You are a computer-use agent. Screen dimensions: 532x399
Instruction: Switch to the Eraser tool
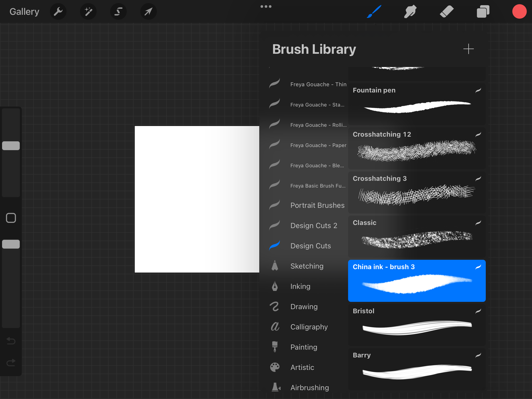click(x=446, y=11)
